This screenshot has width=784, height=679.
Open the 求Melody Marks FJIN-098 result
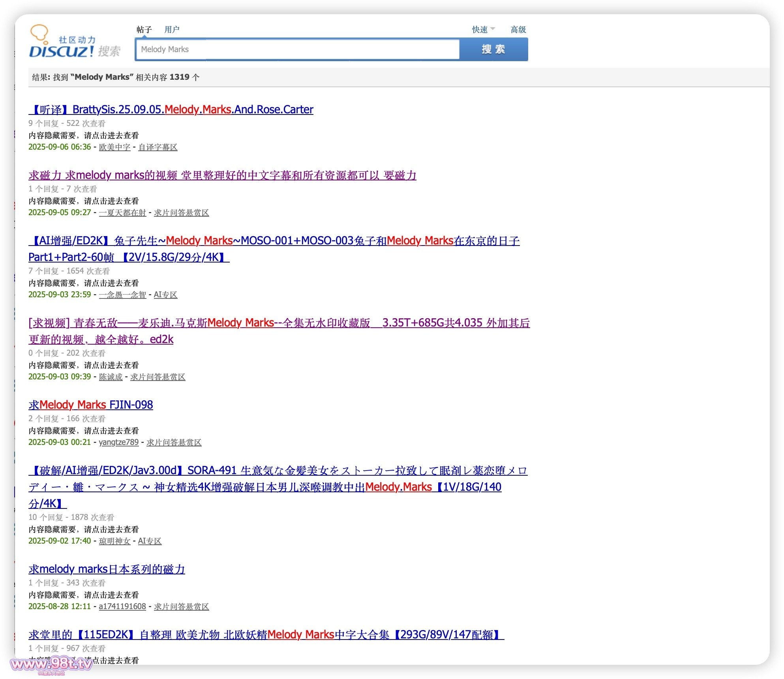tap(91, 405)
